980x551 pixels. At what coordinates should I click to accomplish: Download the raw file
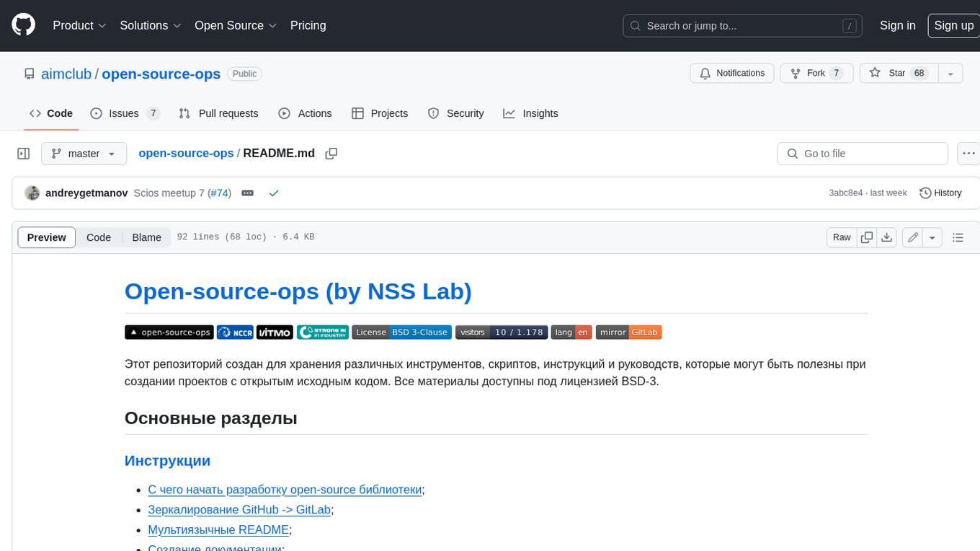pos(887,237)
